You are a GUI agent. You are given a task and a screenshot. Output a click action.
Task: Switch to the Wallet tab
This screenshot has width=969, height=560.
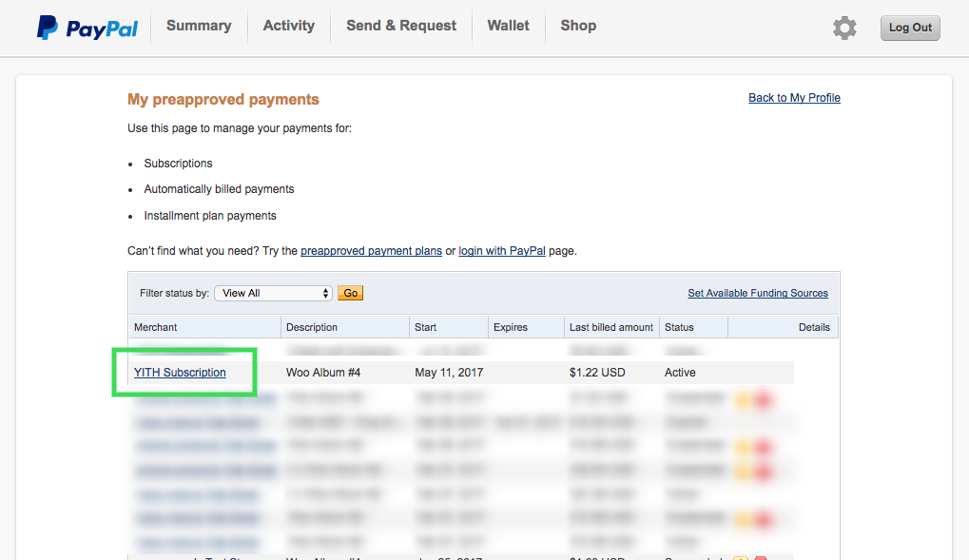click(508, 26)
